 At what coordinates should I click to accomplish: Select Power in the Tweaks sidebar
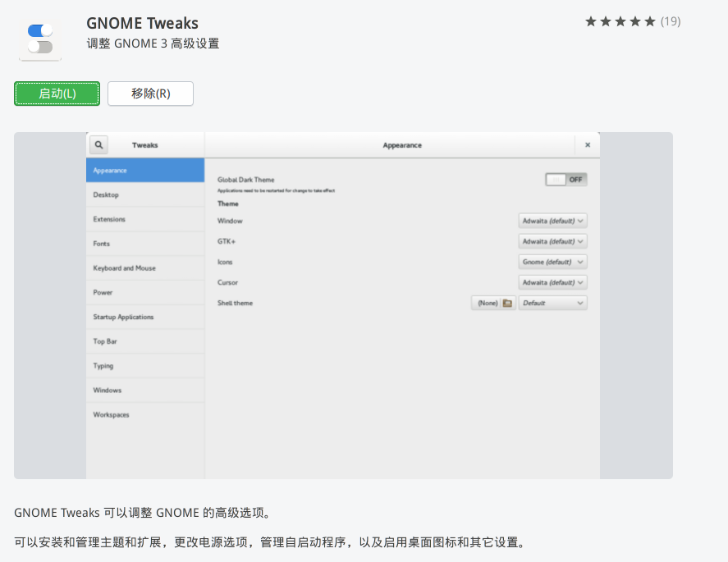coord(144,292)
